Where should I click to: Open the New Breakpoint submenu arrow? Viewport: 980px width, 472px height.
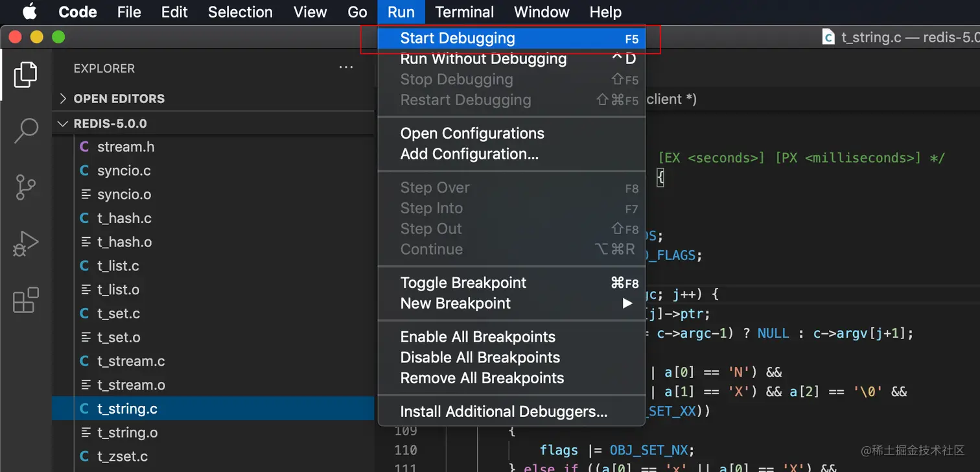(x=627, y=303)
